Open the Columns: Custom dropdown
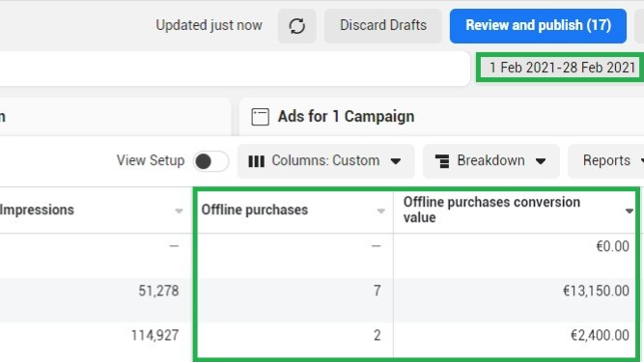The height and width of the screenshot is (363, 644). [325, 161]
